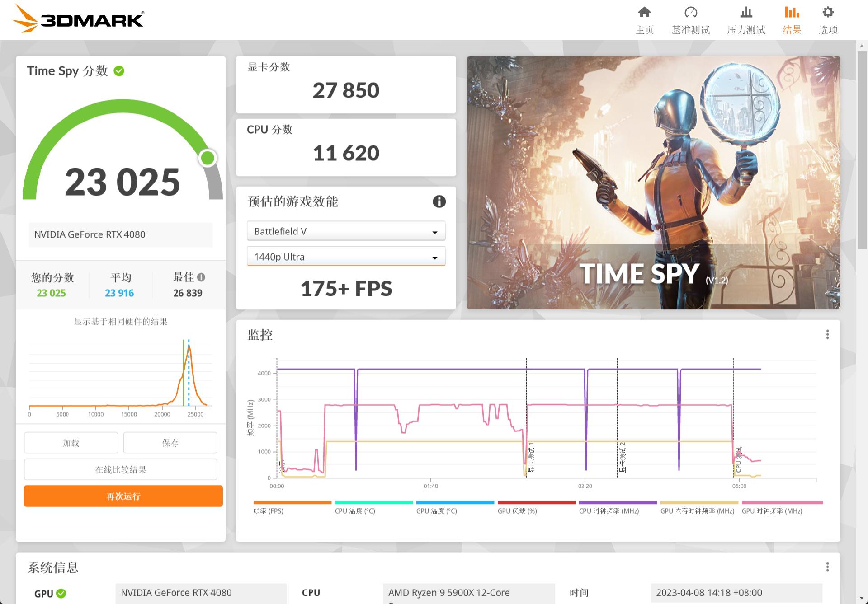This screenshot has width=868, height=604.
Task: Click the 保存 save button
Action: click(170, 443)
